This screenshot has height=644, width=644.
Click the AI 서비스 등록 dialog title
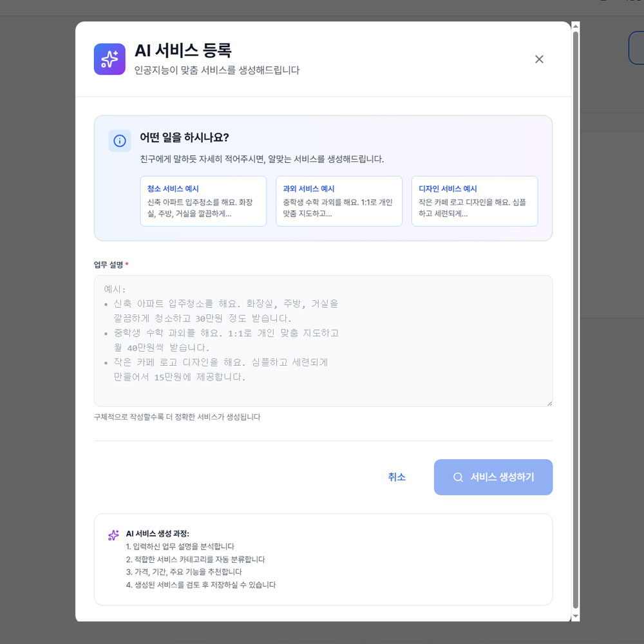[184, 50]
